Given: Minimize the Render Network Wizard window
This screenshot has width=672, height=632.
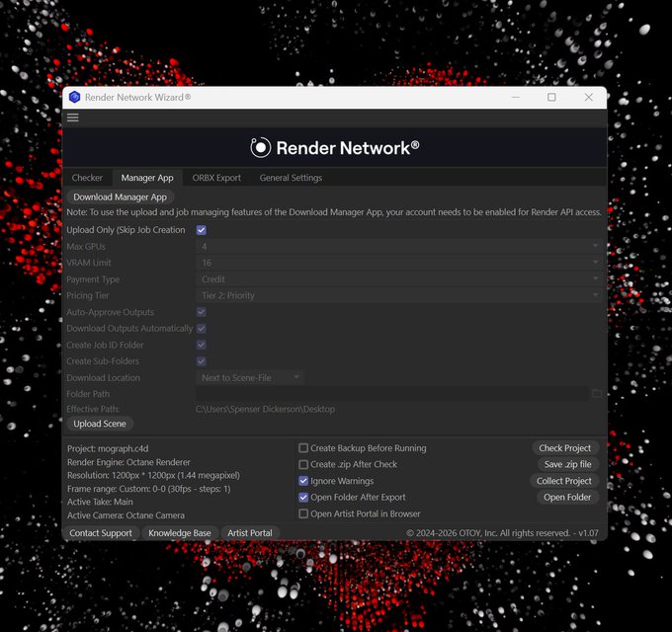Looking at the screenshot, I should coord(516,97).
